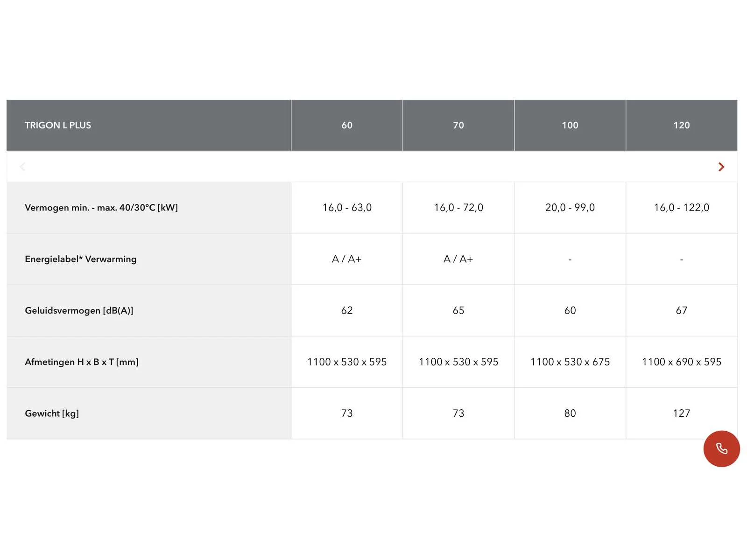Click the Geluidsvermogen [dB(A)] row label

(79, 311)
